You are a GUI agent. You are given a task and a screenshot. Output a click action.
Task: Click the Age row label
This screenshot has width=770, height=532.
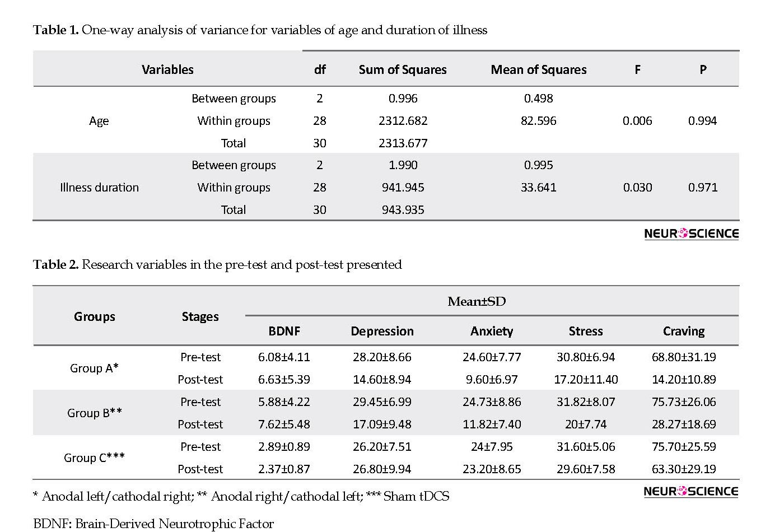click(99, 121)
